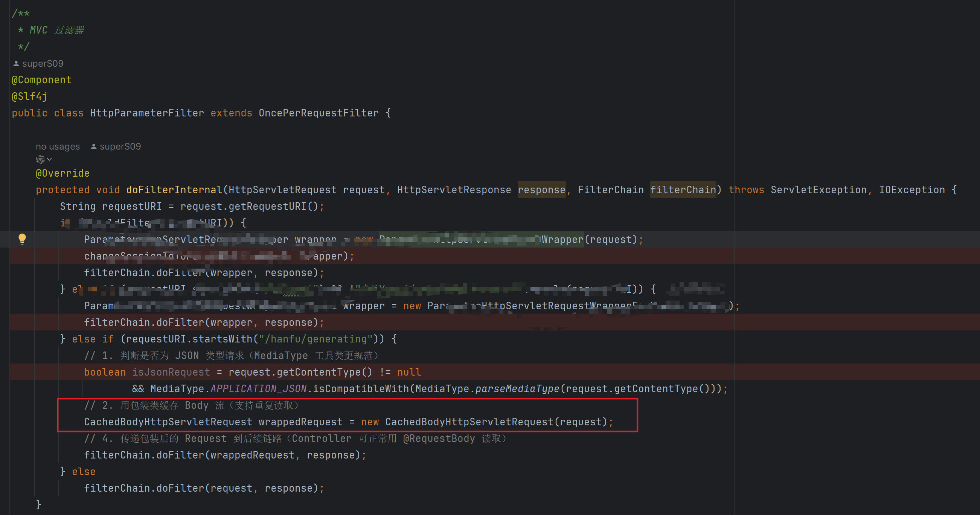The image size is (980, 515).
Task: Click the APPLICATION_JSON constant
Action: point(258,389)
